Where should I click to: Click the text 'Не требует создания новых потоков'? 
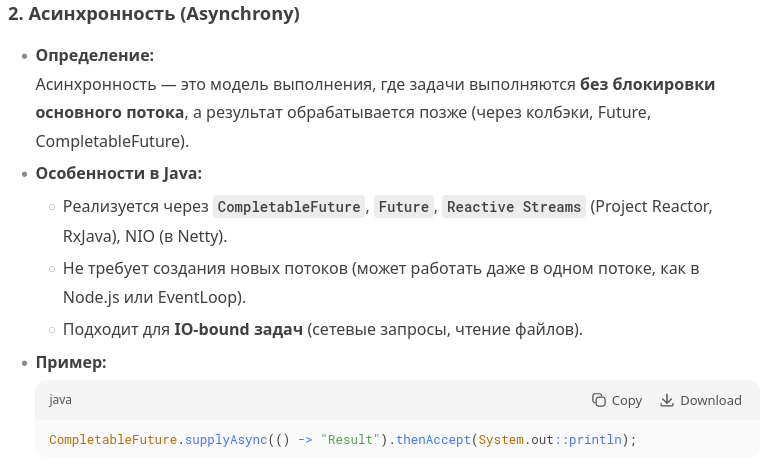[x=205, y=268]
